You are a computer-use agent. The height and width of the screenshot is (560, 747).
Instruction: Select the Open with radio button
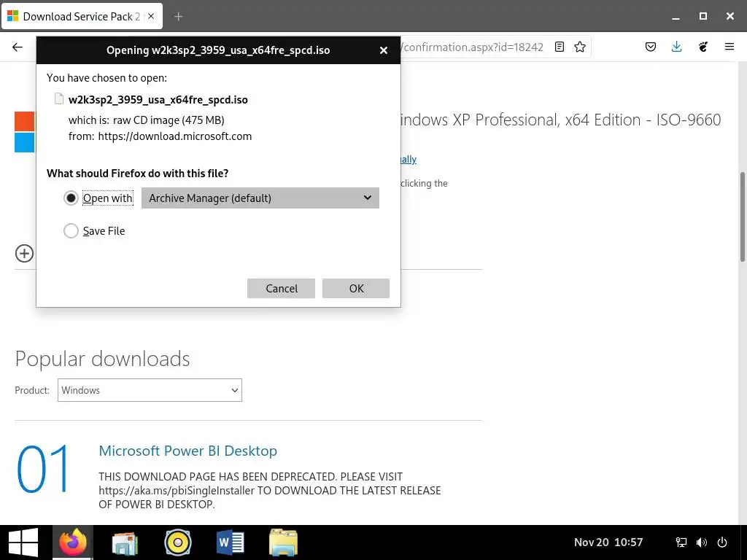(x=71, y=198)
